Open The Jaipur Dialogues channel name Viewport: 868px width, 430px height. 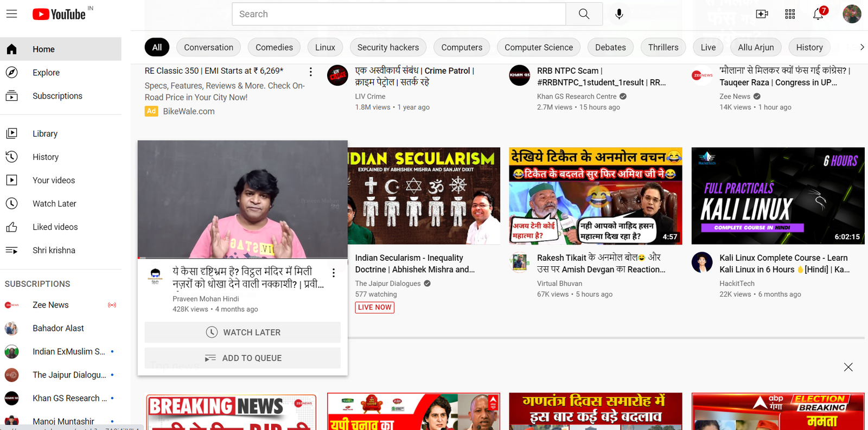388,284
